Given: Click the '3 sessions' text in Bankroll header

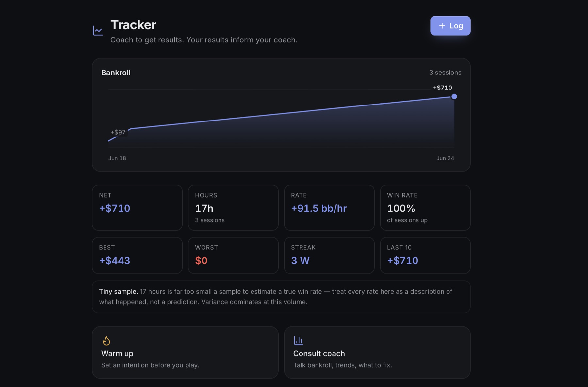Looking at the screenshot, I should pyautogui.click(x=445, y=73).
